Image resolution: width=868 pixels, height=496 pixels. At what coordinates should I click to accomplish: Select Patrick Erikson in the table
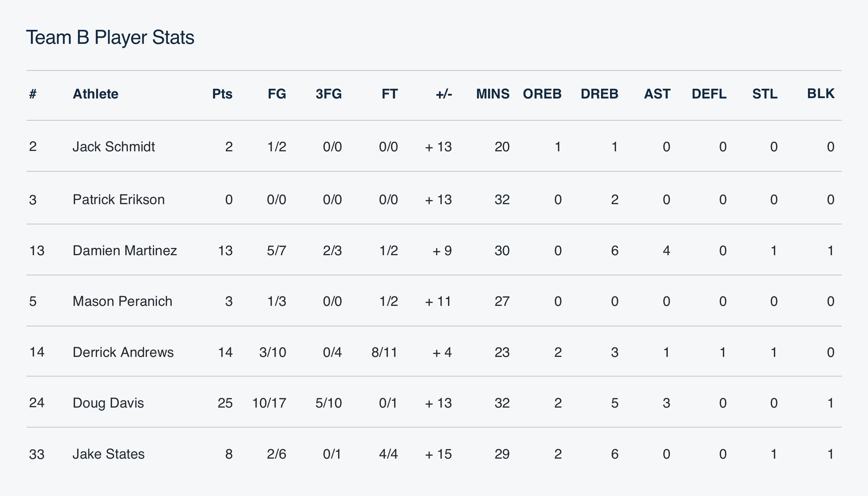point(119,199)
